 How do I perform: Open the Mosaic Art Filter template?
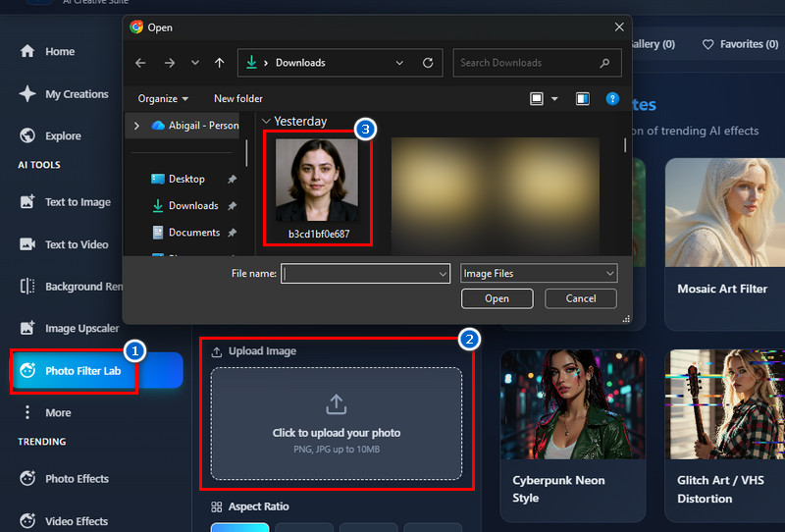[725, 244]
